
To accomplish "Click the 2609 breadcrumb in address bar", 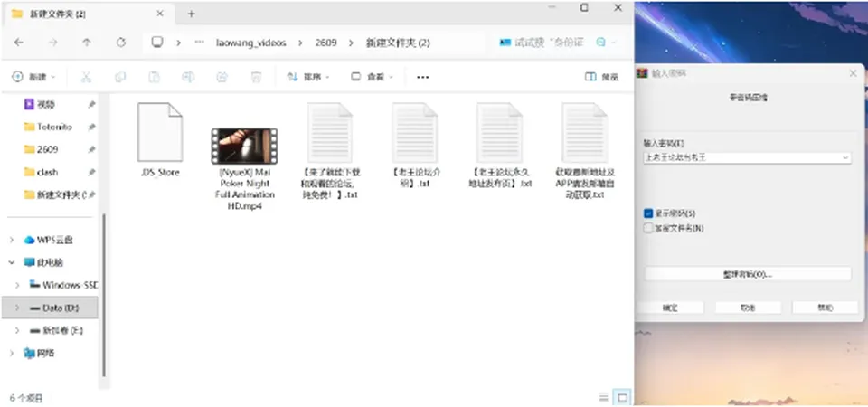I will 325,43.
